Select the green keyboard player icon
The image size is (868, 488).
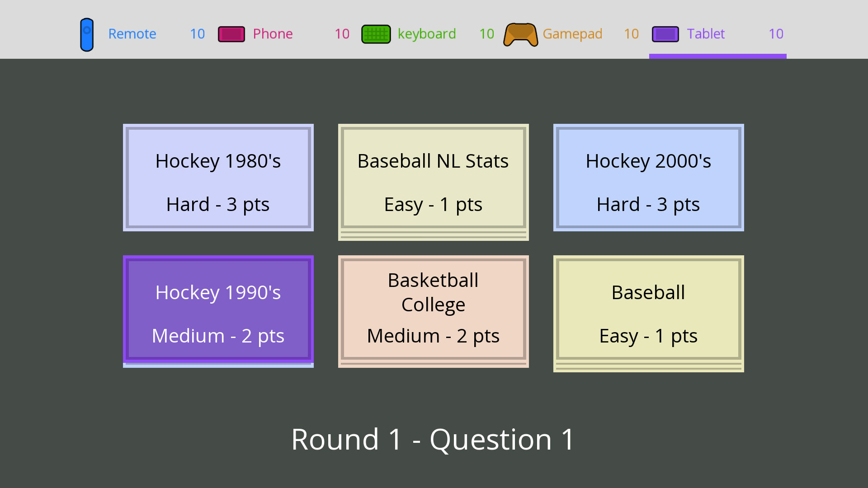376,34
